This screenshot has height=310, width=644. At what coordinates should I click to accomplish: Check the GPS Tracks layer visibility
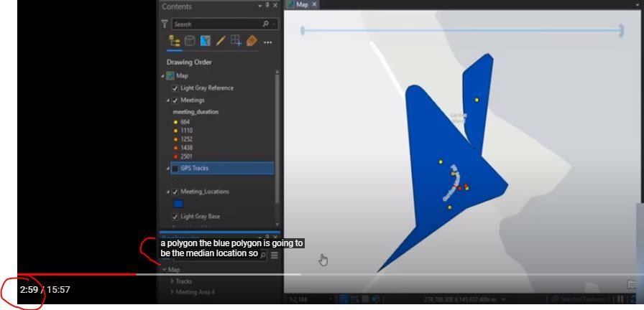[175, 168]
